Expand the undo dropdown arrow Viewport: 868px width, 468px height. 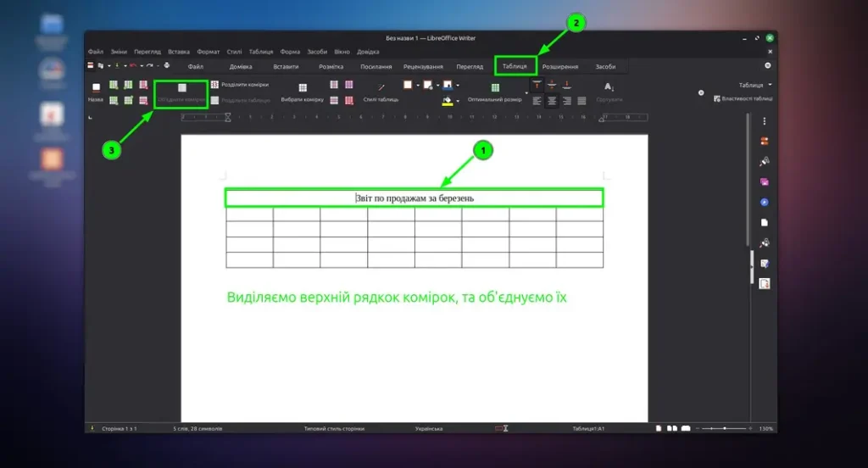(x=142, y=66)
